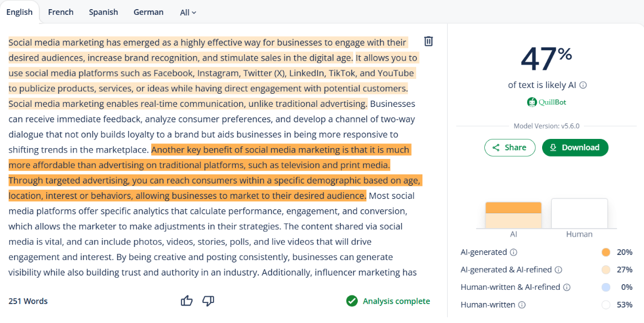Click info icon for Human-written & AI-refined
Image resolution: width=644 pixels, height=323 pixels.
(x=567, y=288)
